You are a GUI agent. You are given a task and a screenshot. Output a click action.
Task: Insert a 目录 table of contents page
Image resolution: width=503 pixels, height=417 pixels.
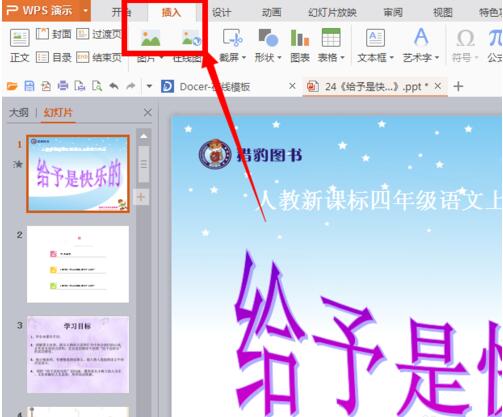pos(54,57)
